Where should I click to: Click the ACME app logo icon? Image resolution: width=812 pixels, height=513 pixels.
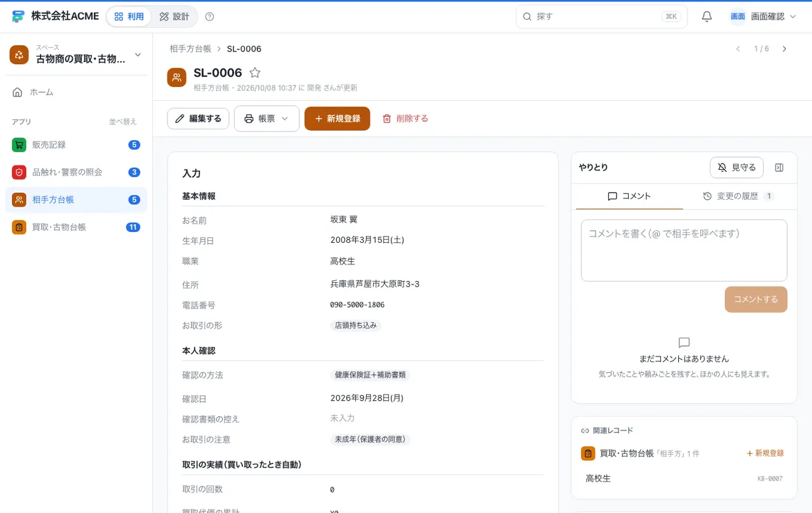click(18, 16)
